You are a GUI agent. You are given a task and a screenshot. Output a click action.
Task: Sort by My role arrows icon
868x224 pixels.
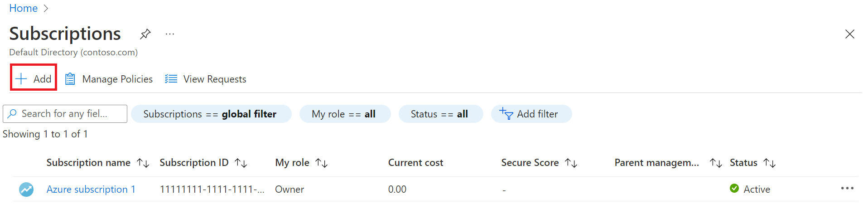(x=322, y=163)
